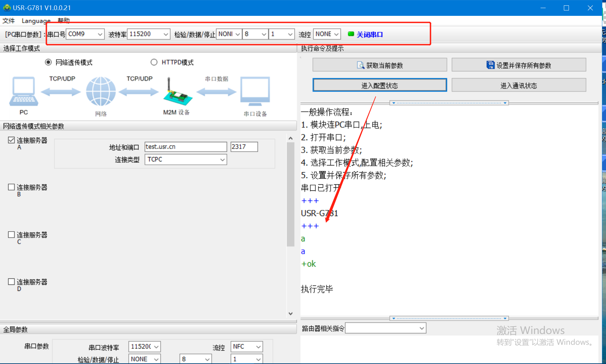Click the serial device monitor icon
Viewport: 606px width, 364px height.
coord(255,91)
